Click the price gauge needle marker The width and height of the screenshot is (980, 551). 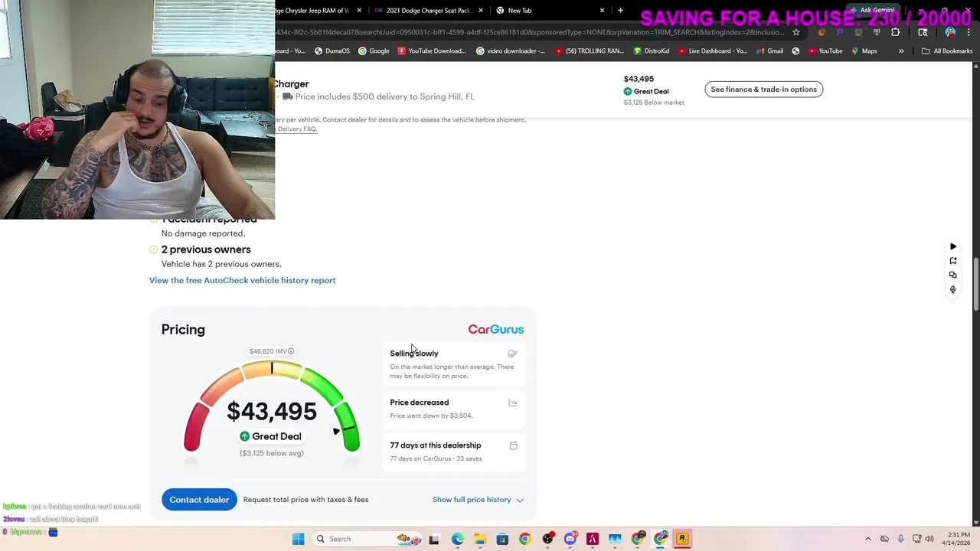click(336, 432)
